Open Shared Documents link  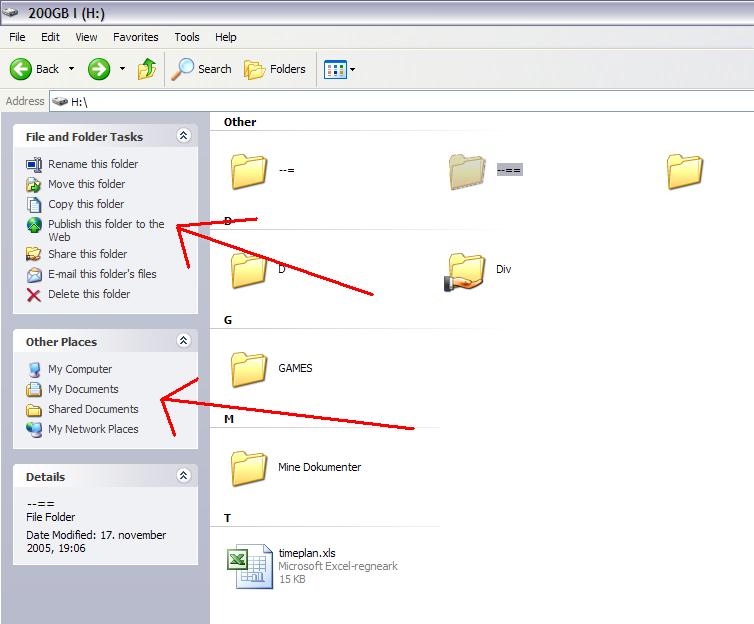(93, 409)
